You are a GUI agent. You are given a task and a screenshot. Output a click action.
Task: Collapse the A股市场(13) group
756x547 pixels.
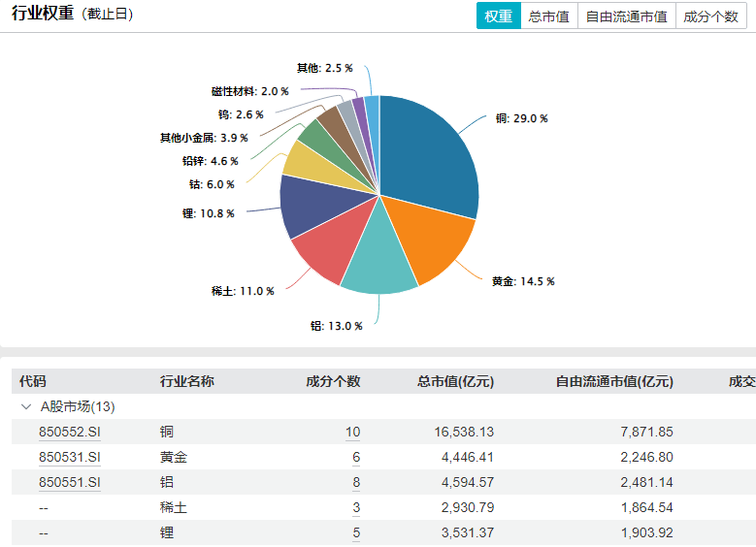(x=25, y=406)
